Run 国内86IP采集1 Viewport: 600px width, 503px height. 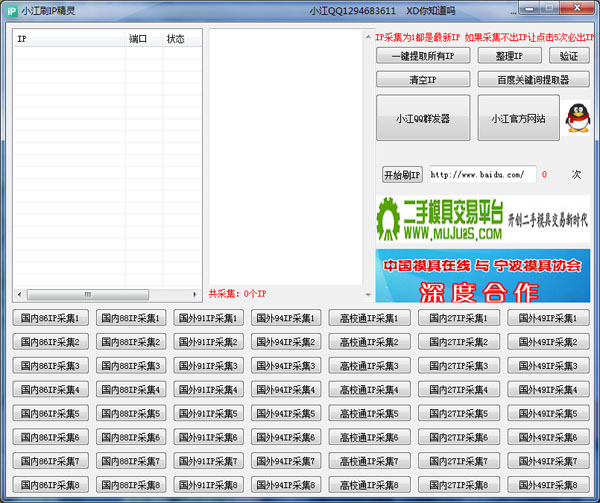tap(50, 318)
